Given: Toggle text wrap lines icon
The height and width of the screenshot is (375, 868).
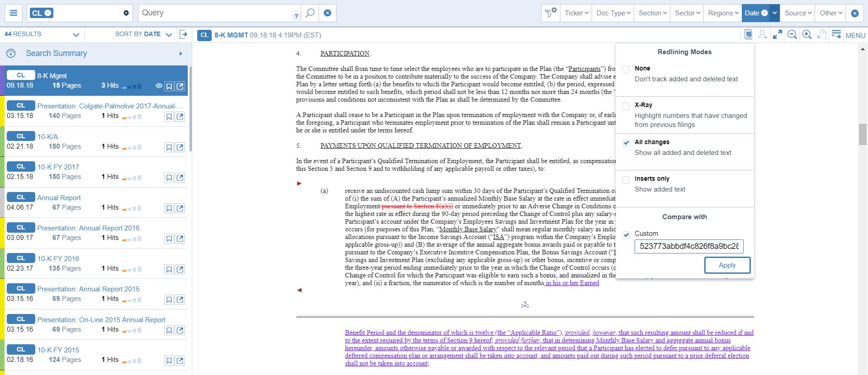Looking at the screenshot, I should [836, 34].
